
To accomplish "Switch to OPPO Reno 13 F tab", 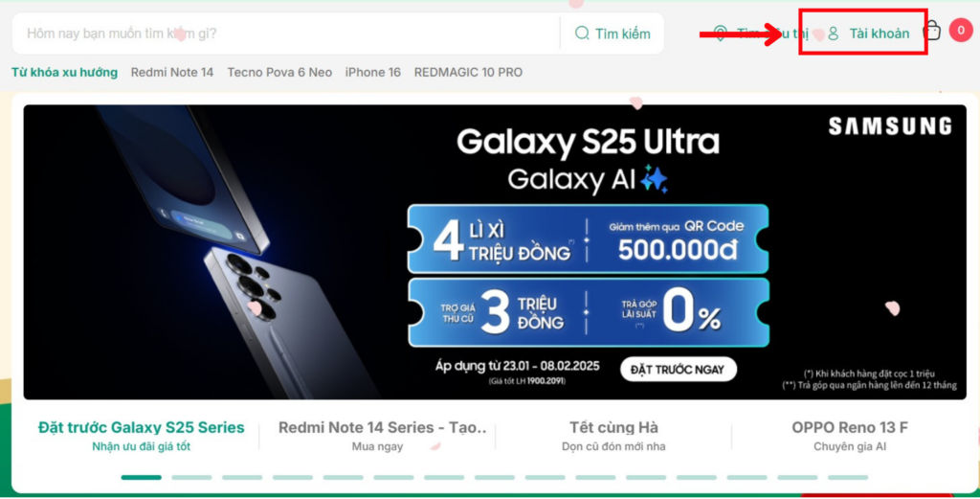I will 850,436.
